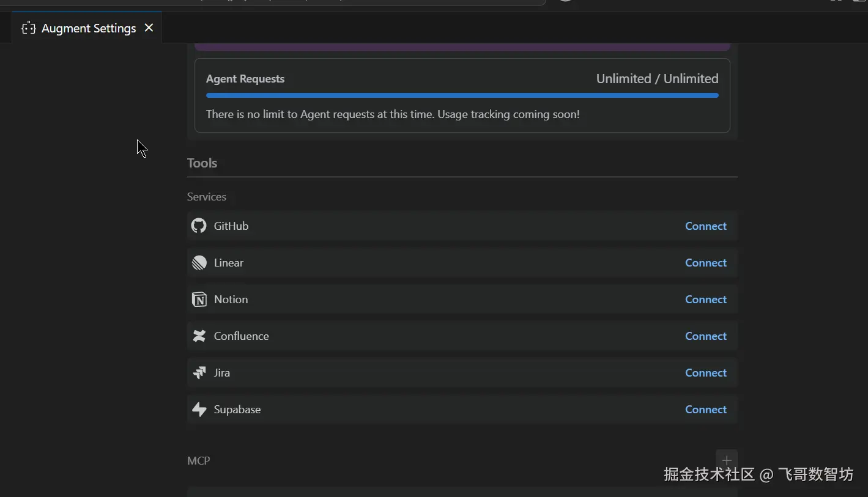Close the Augment Settings tab

click(x=149, y=28)
